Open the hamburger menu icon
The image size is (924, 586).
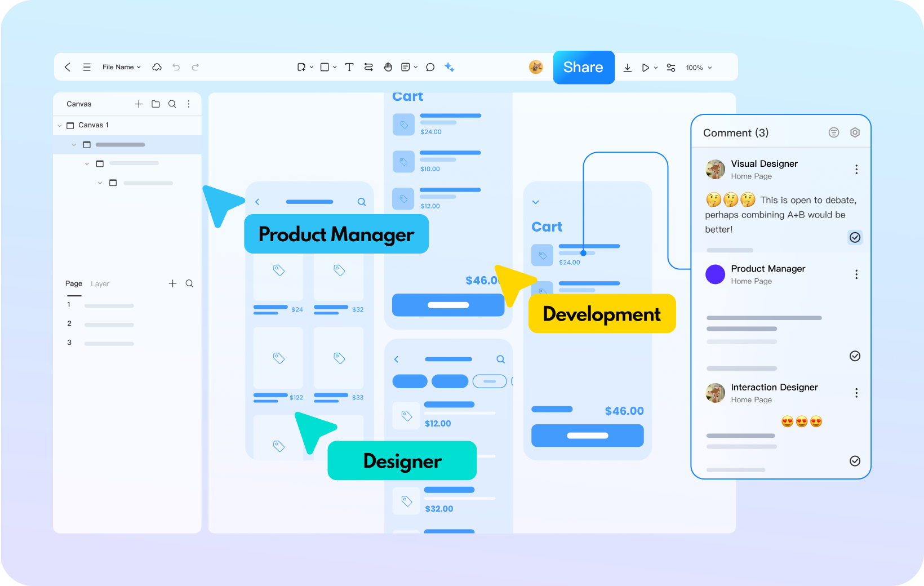(x=87, y=67)
